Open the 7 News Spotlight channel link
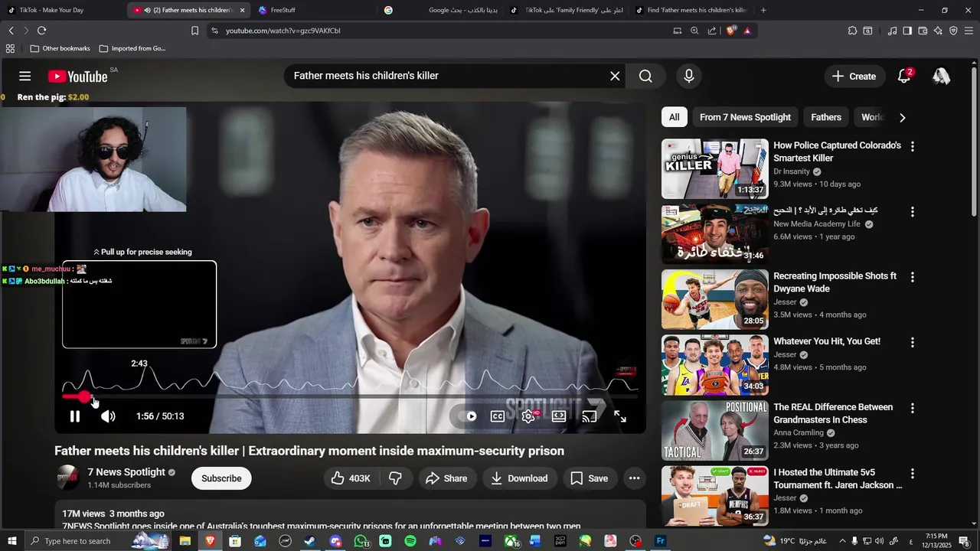This screenshot has width=980, height=551. [x=126, y=472]
